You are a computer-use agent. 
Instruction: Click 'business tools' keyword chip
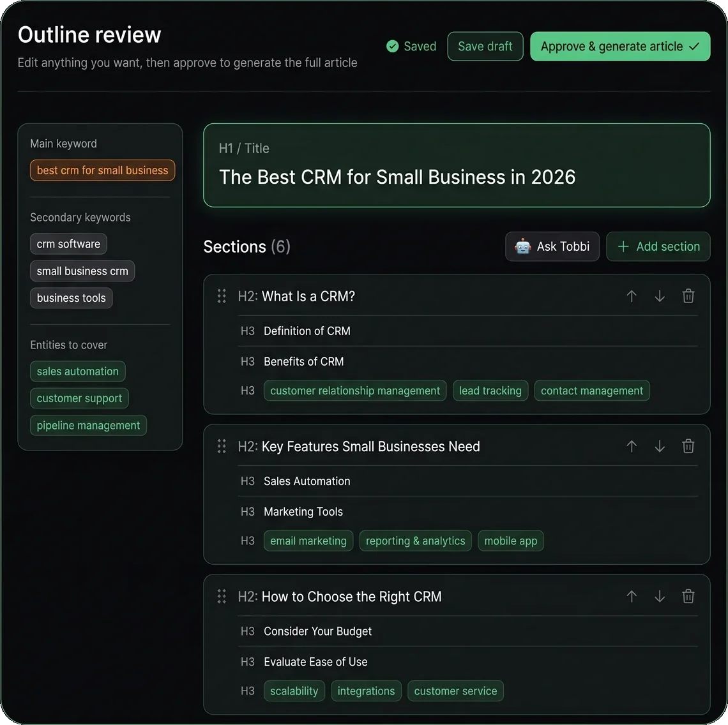(72, 298)
